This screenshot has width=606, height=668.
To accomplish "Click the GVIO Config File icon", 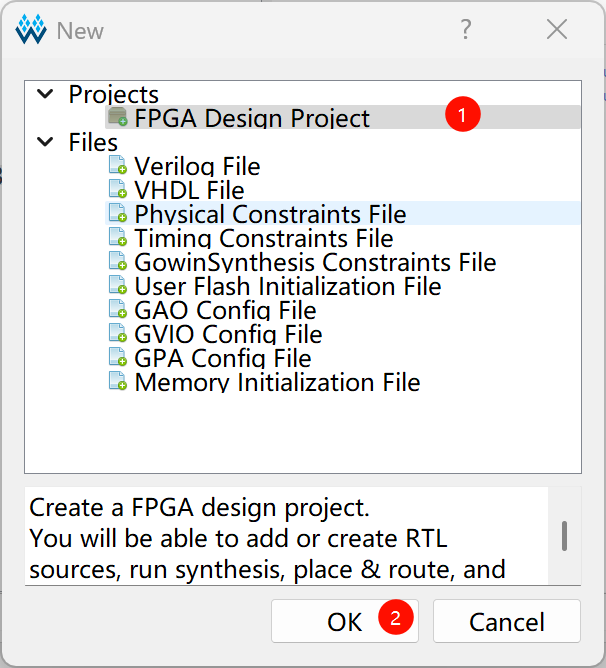I will (118, 332).
